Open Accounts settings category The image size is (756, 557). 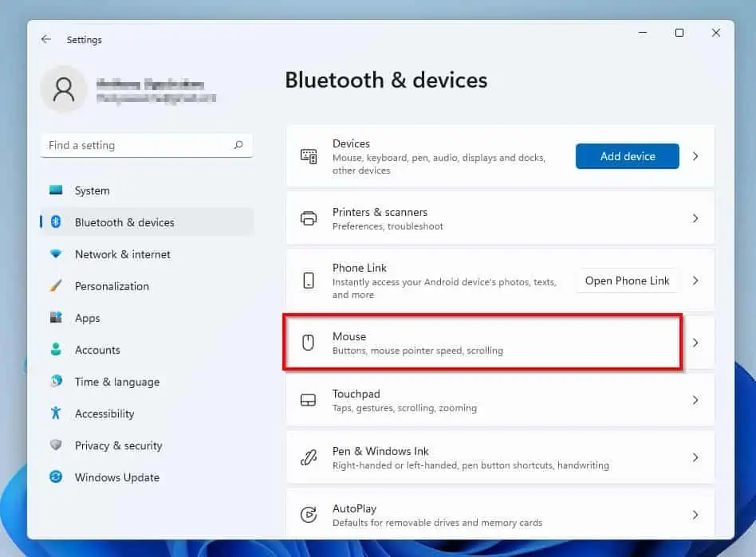(x=147, y=349)
